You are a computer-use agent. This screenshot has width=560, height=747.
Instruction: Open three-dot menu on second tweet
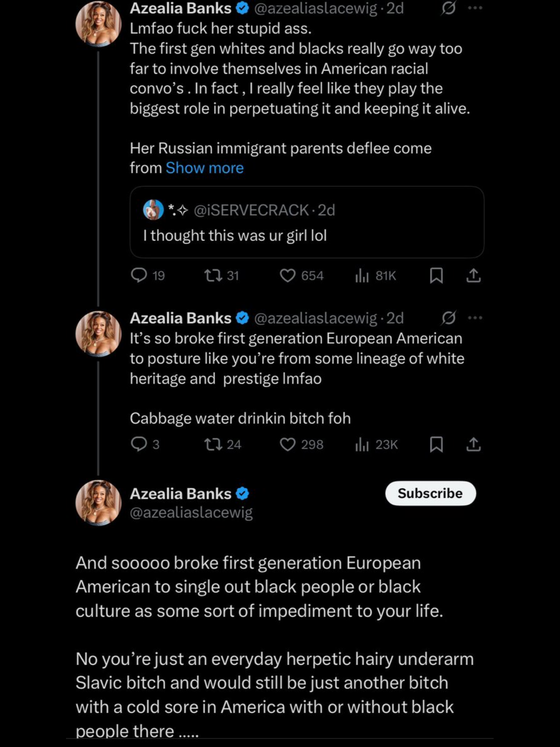(x=475, y=317)
